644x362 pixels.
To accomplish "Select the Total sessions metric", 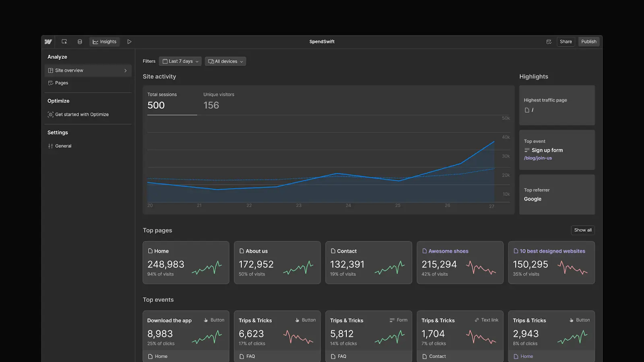I will point(172,101).
